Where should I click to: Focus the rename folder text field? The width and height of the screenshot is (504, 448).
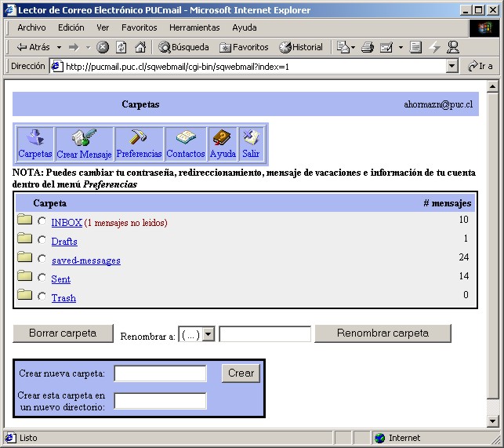point(265,334)
